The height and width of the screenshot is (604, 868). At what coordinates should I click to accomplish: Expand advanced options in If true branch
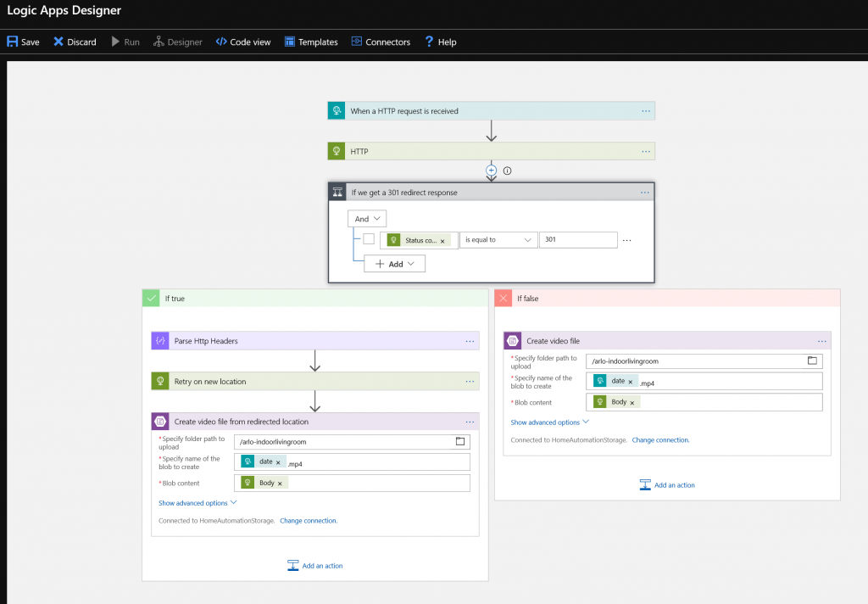pyautogui.click(x=198, y=503)
